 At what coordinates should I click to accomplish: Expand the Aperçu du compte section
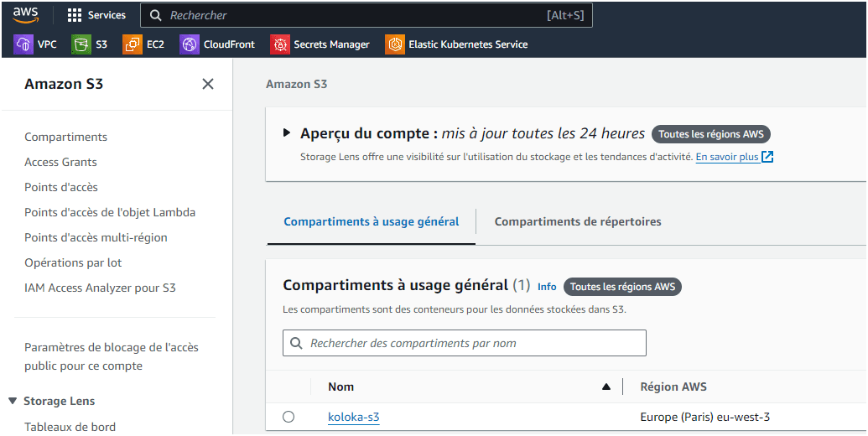[286, 132]
